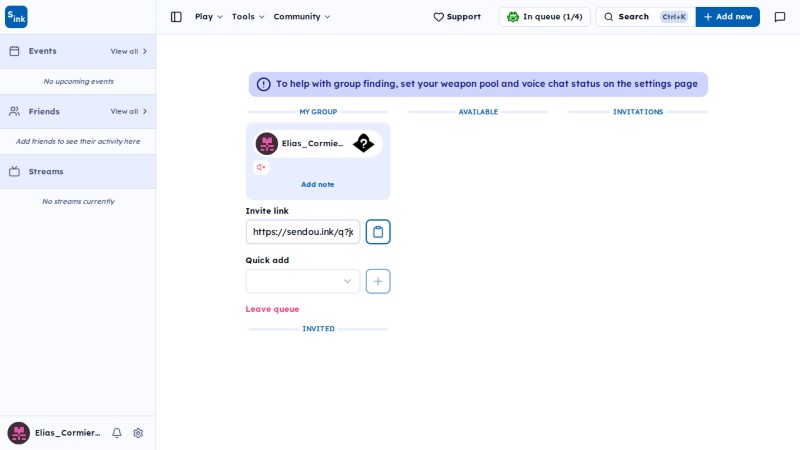
Task: Open the sendou.ink logo home link
Action: click(16, 17)
